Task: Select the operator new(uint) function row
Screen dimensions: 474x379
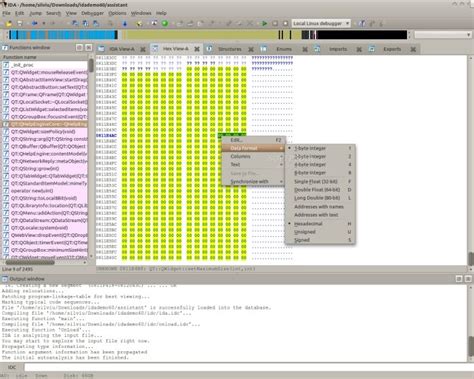Action: point(44,191)
